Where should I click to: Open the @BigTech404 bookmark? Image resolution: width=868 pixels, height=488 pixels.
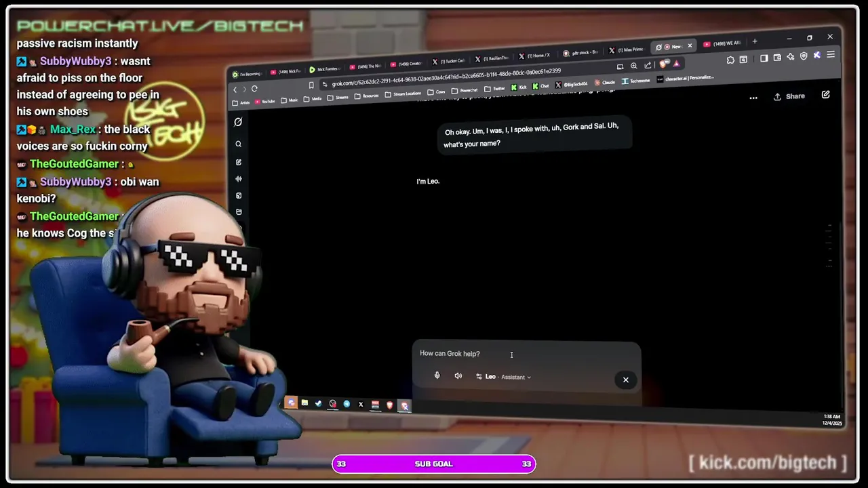click(572, 84)
